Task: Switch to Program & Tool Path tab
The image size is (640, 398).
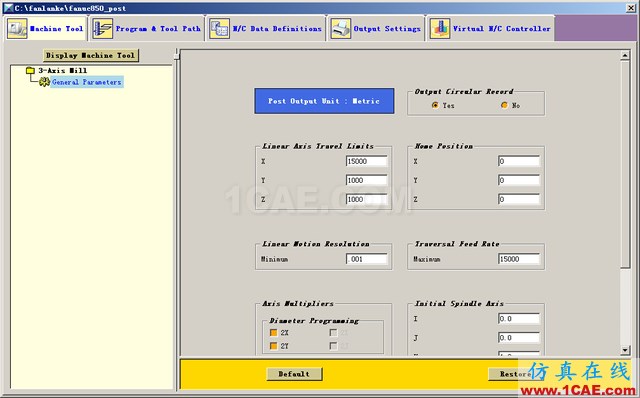Action: pos(147,29)
